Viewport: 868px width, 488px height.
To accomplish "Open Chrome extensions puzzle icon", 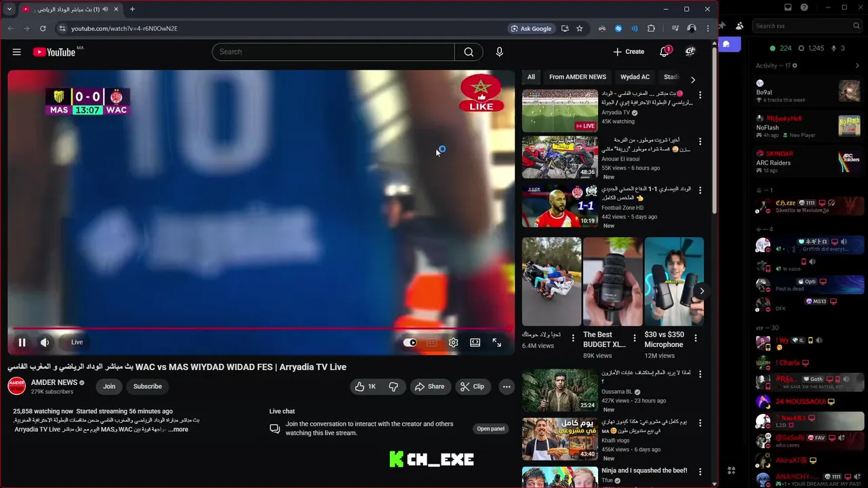I will point(651,28).
